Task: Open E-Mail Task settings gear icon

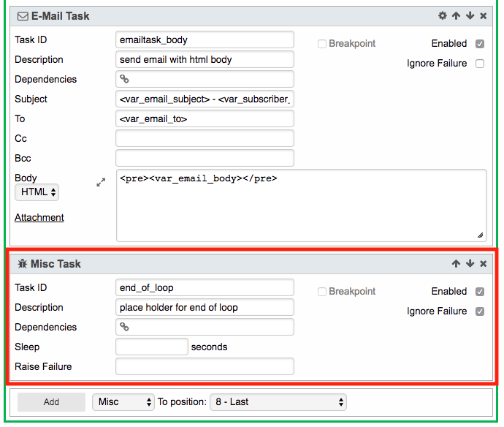Action: pyautogui.click(x=443, y=15)
